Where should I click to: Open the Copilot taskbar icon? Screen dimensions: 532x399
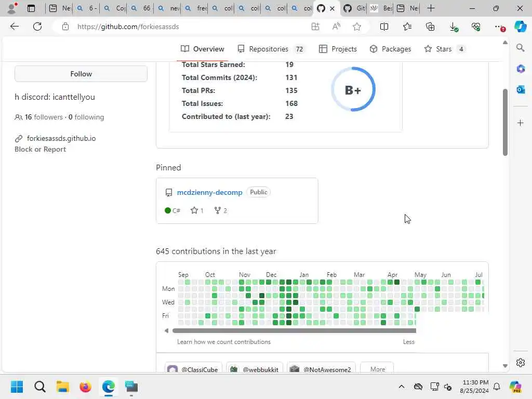coord(515,387)
